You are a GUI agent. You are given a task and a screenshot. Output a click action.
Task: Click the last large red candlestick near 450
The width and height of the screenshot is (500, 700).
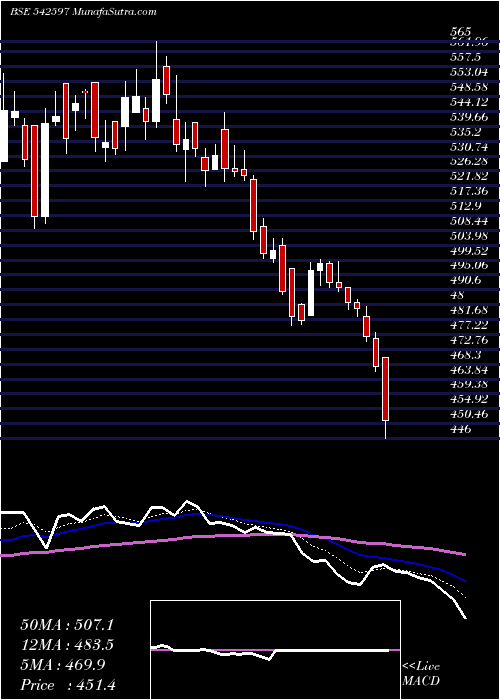(x=386, y=389)
